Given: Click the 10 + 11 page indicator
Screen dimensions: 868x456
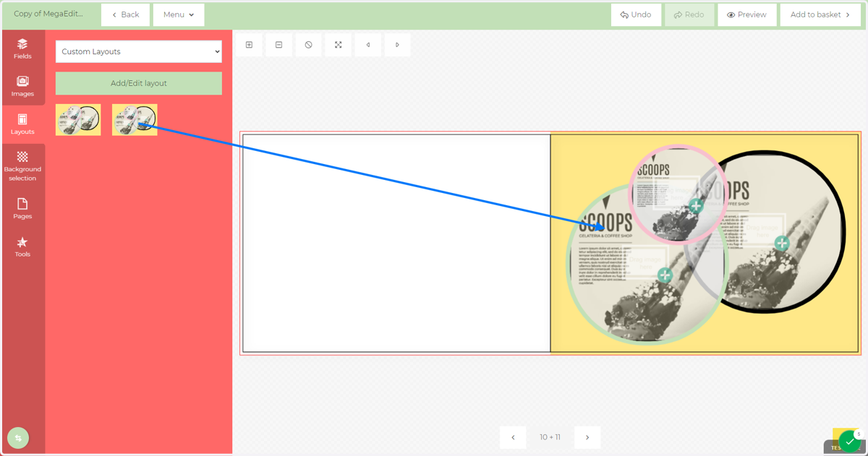Looking at the screenshot, I should [550, 437].
